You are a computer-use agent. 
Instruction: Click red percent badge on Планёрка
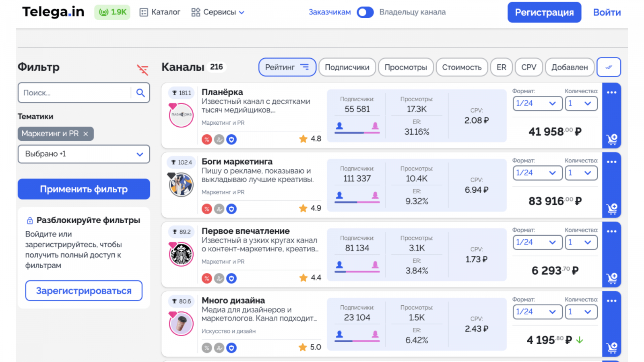pyautogui.click(x=207, y=140)
